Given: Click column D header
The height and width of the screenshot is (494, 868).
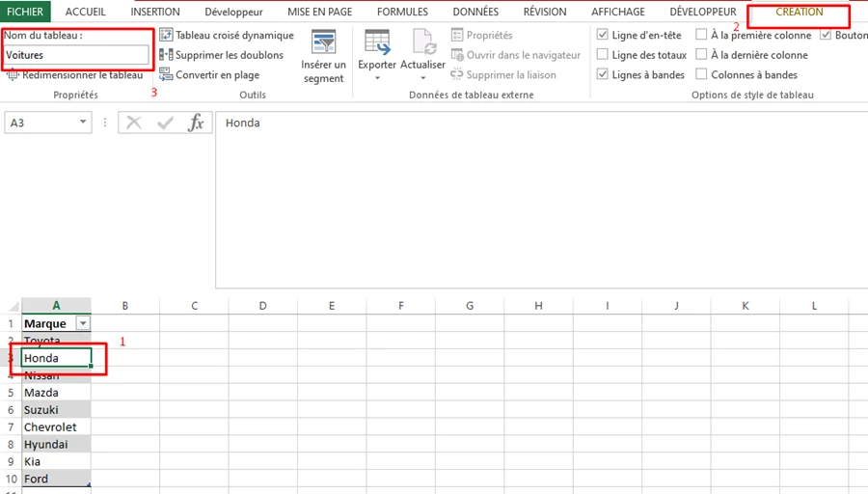Looking at the screenshot, I should pyautogui.click(x=263, y=306).
